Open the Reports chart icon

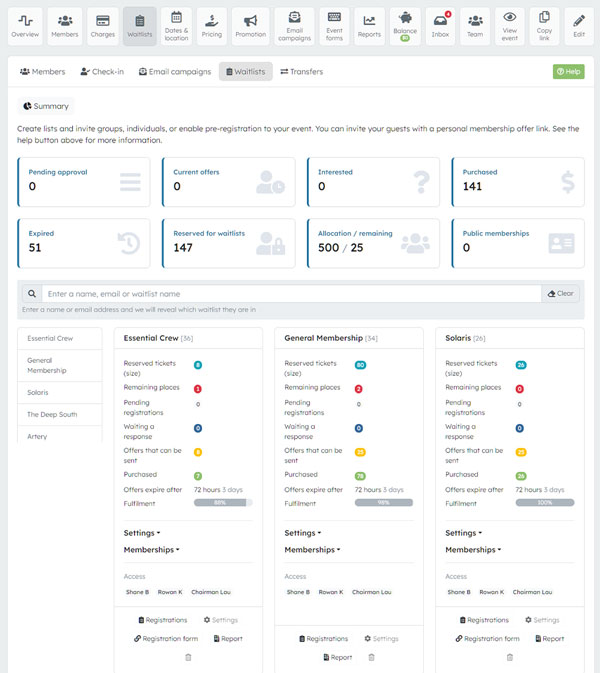pyautogui.click(x=369, y=26)
